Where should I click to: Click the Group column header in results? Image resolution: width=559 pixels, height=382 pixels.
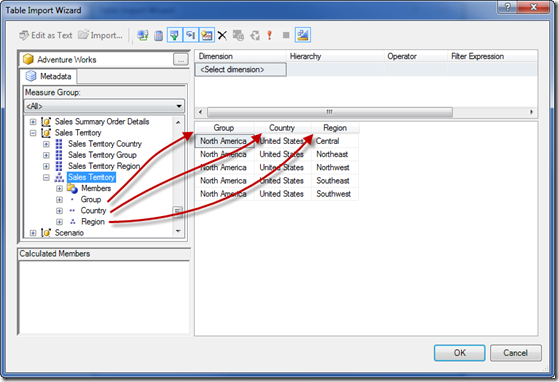coord(224,128)
